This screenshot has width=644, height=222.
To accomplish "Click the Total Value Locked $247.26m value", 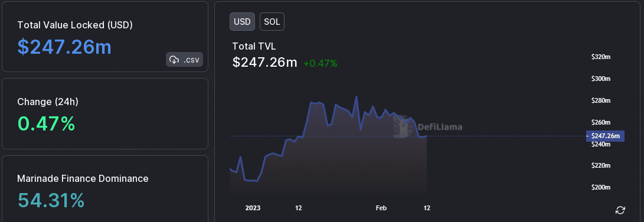I will (64, 47).
